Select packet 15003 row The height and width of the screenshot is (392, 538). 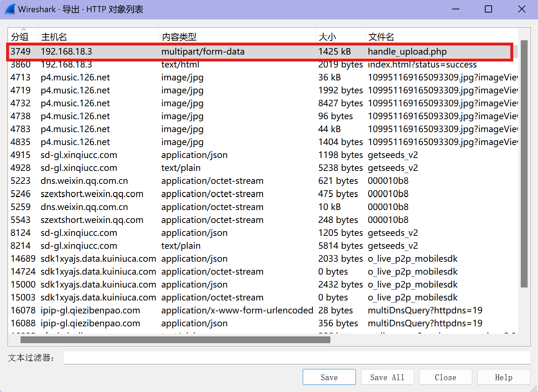tap(263, 298)
